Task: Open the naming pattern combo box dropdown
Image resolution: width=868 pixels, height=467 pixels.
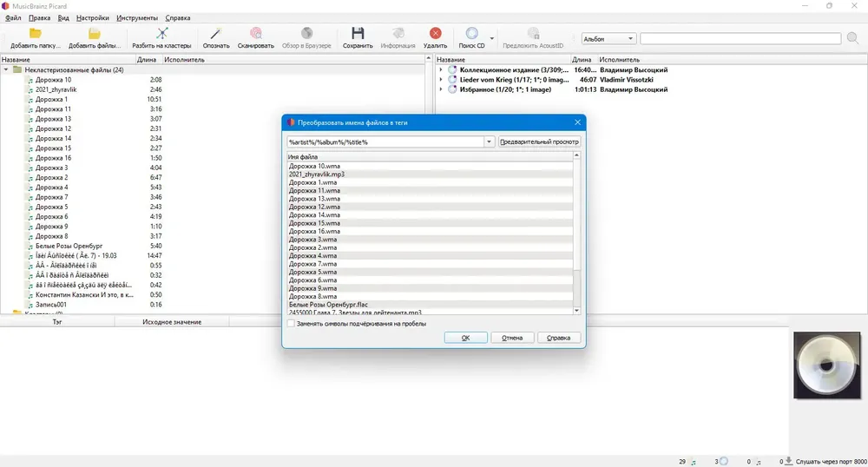Action: pyautogui.click(x=489, y=142)
